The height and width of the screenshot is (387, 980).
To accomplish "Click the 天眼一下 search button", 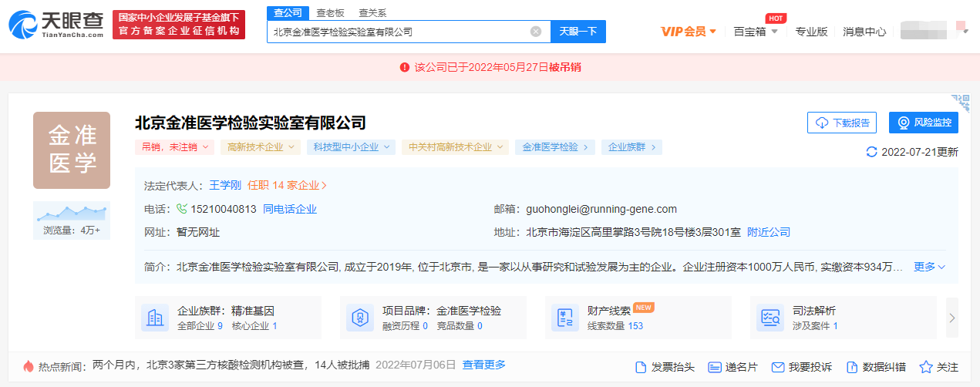I will pos(578,32).
